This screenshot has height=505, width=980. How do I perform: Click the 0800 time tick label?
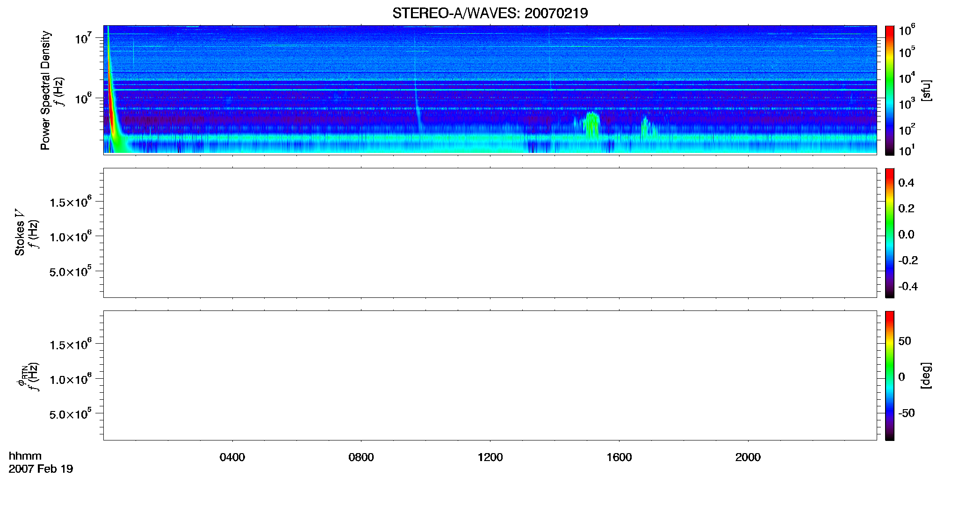point(361,457)
